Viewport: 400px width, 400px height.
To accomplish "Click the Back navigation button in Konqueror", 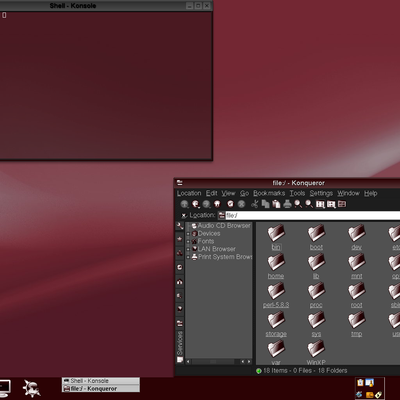I will (195, 204).
